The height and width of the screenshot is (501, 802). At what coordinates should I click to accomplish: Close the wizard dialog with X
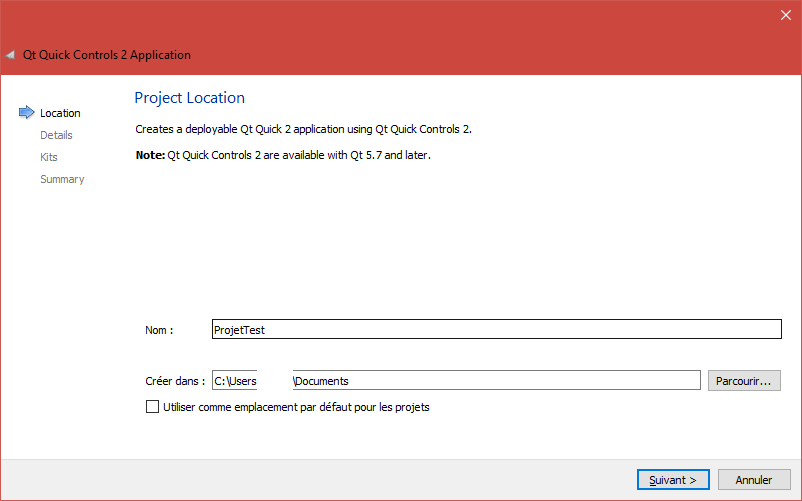[786, 15]
